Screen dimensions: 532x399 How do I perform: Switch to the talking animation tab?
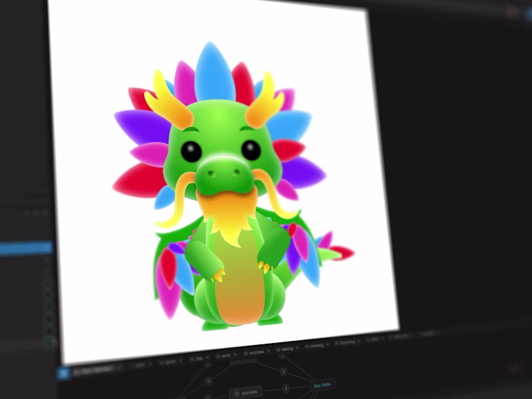point(287,348)
